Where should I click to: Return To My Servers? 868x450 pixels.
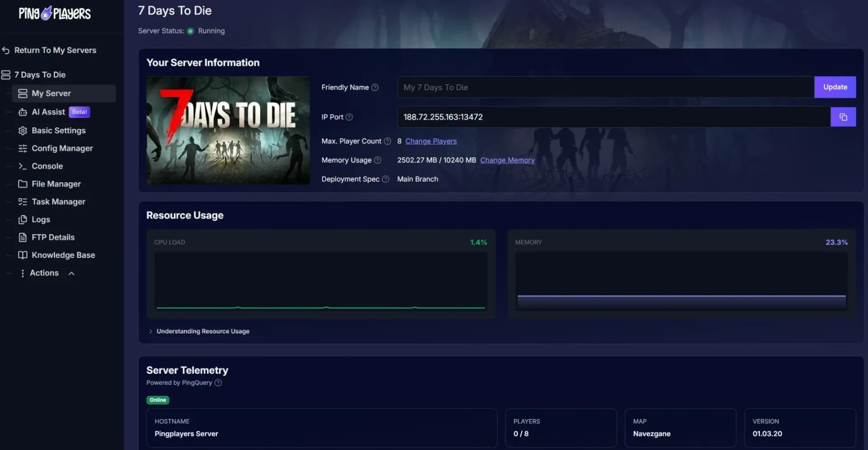click(x=55, y=50)
